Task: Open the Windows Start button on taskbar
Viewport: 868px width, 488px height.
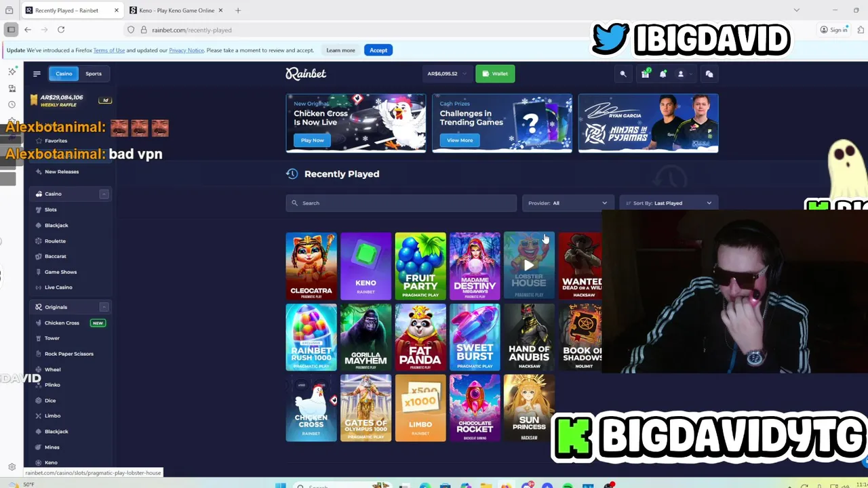Action: point(281,485)
